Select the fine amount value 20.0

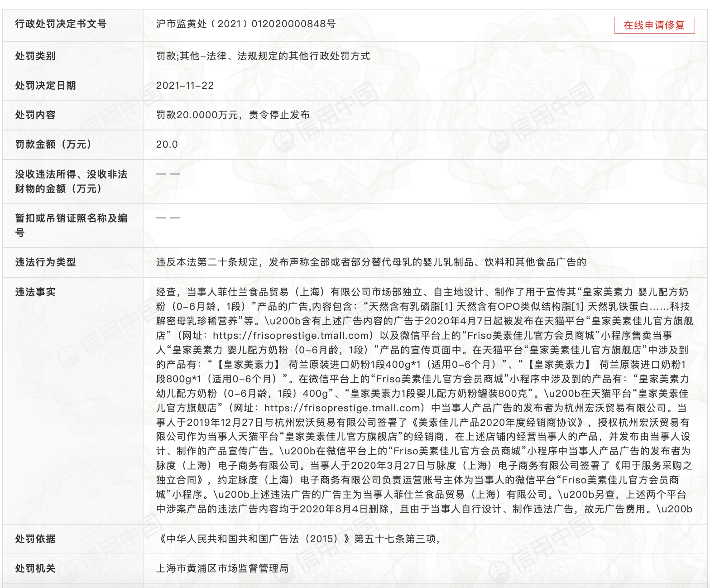pos(167,145)
